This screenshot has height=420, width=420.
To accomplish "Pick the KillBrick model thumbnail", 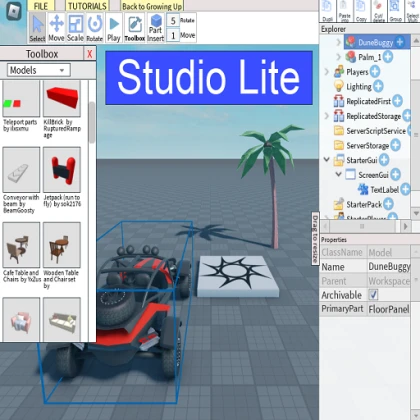I will tap(62, 99).
